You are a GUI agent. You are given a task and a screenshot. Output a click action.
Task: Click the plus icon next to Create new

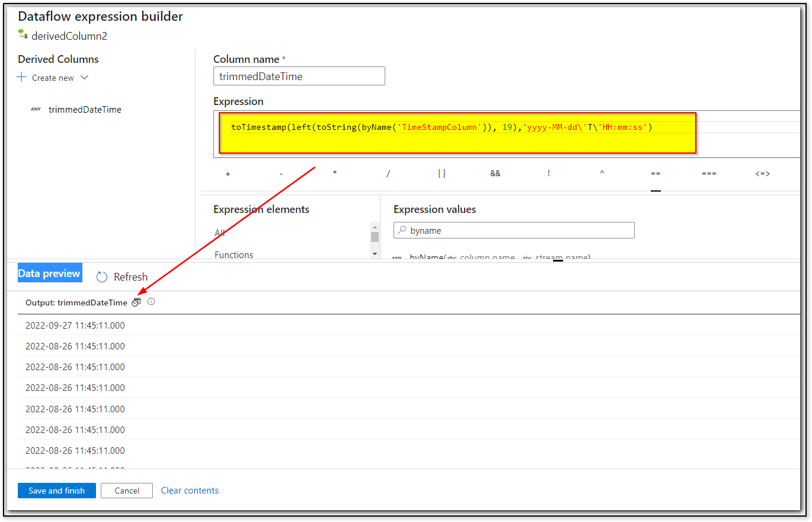click(21, 77)
